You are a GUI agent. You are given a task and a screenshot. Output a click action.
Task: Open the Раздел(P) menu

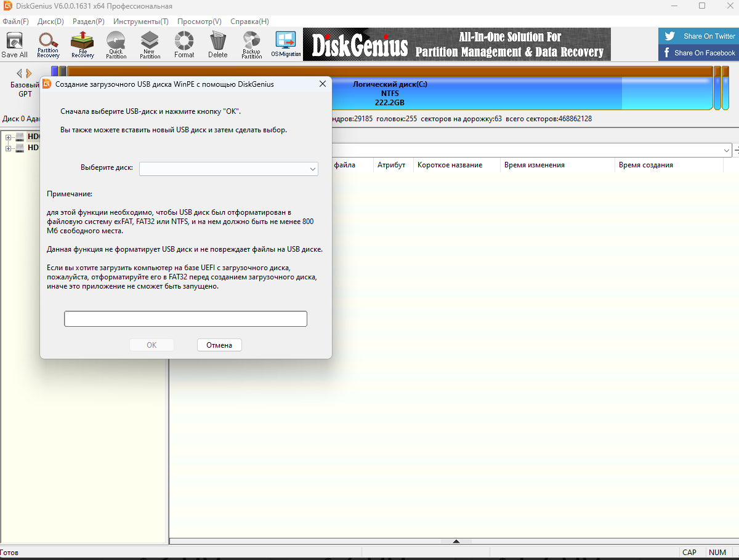89,22
